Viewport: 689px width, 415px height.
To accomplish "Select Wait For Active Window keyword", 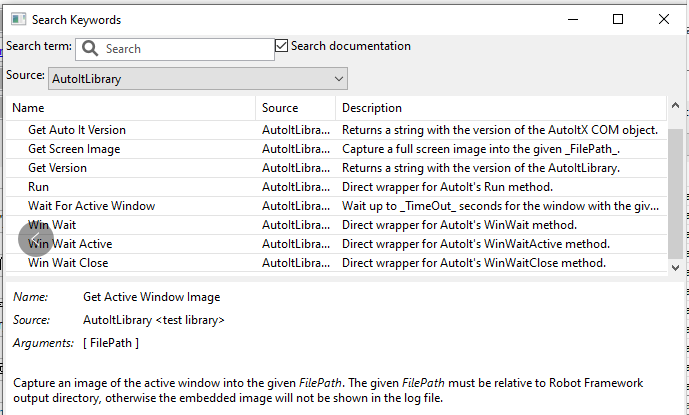I will 91,206.
